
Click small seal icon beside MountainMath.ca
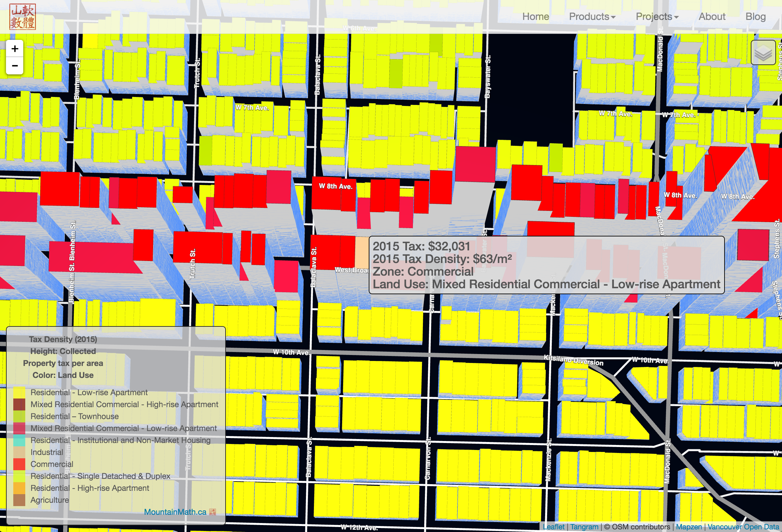coord(212,512)
